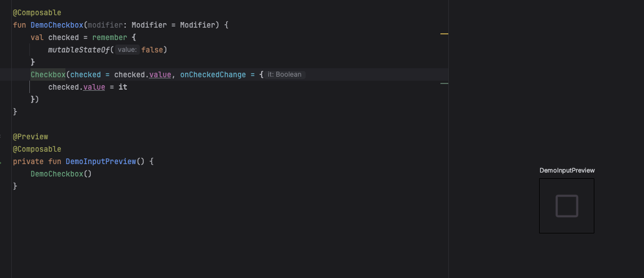This screenshot has width=644, height=278.
Task: Click the DemoInputPreview title above the preview
Action: click(x=567, y=170)
